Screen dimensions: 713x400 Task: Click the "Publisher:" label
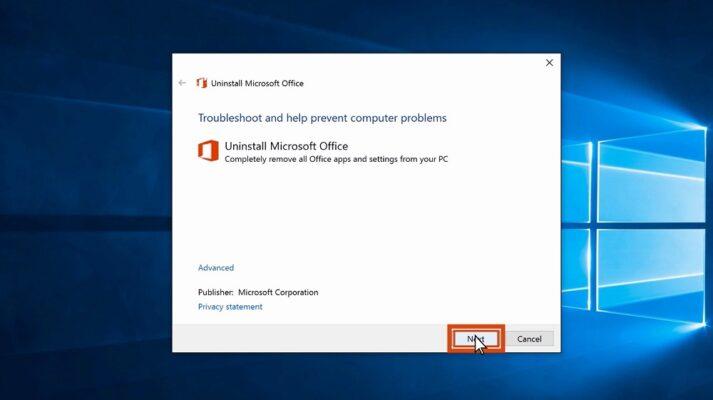(x=215, y=292)
